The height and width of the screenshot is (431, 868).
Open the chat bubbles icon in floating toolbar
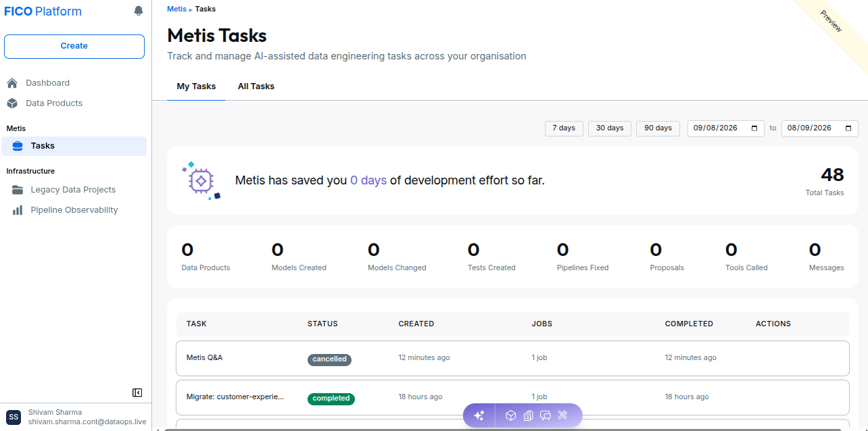coord(546,415)
